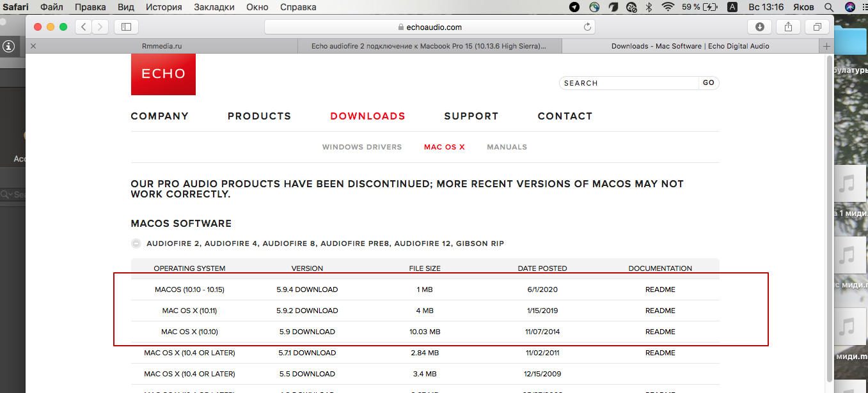The height and width of the screenshot is (393, 868).
Task: Open the DOWNLOADS navigation link
Action: coord(368,116)
